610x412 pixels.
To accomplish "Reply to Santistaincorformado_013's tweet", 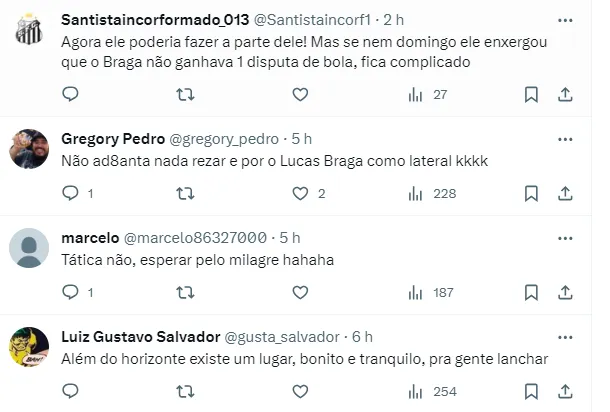I will (x=70, y=94).
